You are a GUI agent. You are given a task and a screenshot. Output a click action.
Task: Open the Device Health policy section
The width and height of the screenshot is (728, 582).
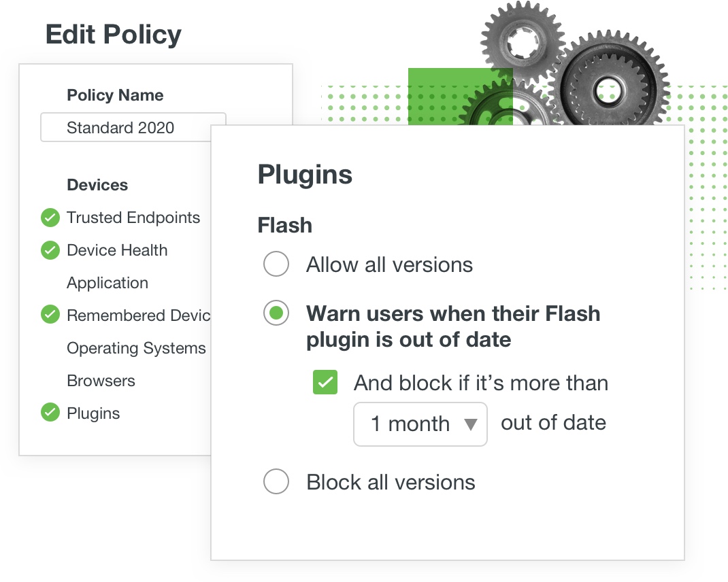(x=117, y=251)
